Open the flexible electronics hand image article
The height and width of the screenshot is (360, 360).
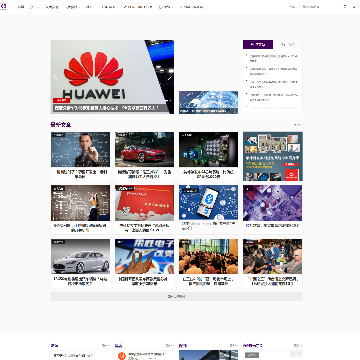pos(144,256)
